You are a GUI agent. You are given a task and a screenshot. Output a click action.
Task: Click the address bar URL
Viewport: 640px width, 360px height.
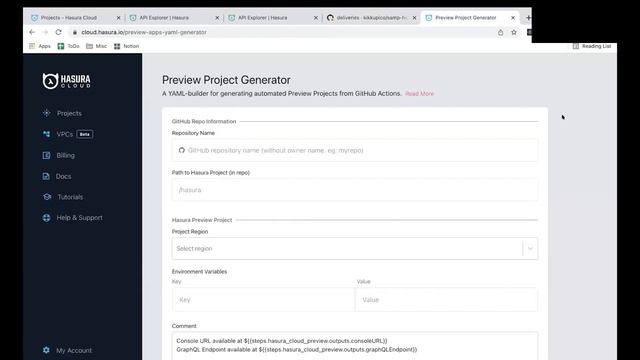pos(144,32)
